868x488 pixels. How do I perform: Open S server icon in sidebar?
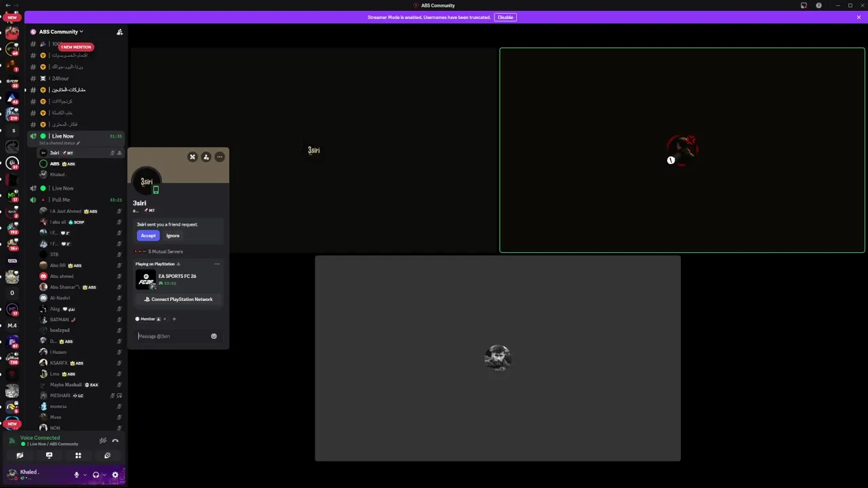click(12, 131)
